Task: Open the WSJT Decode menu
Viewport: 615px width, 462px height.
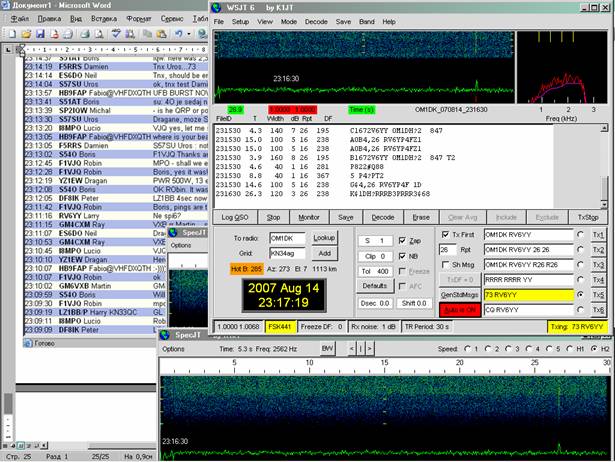Action: tap(316, 22)
